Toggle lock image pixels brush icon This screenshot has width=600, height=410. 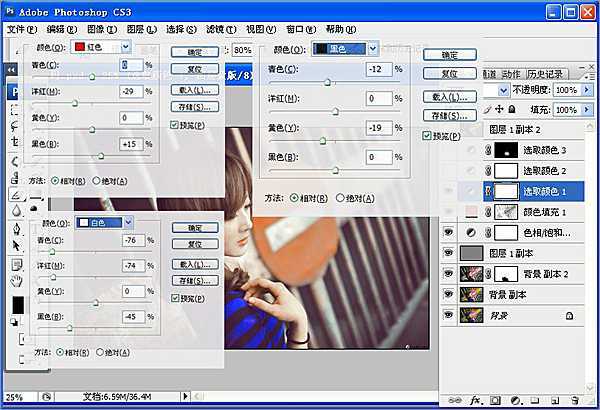[487, 110]
